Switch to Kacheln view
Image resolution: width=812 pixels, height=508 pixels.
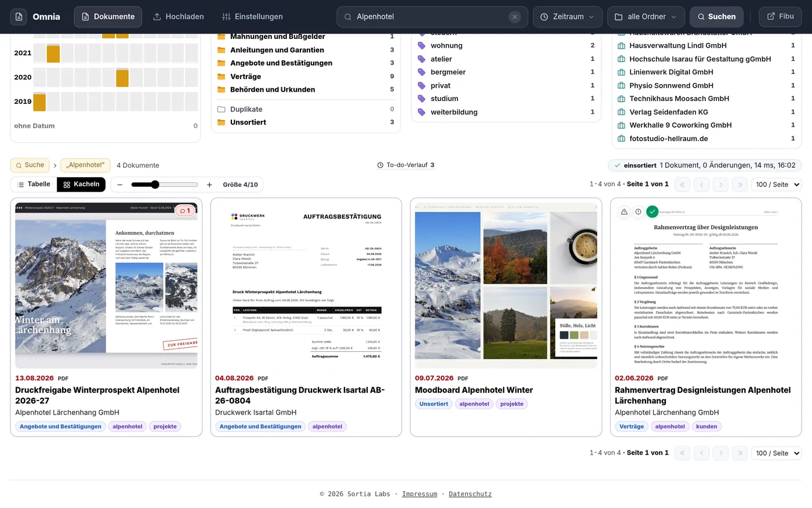81,185
